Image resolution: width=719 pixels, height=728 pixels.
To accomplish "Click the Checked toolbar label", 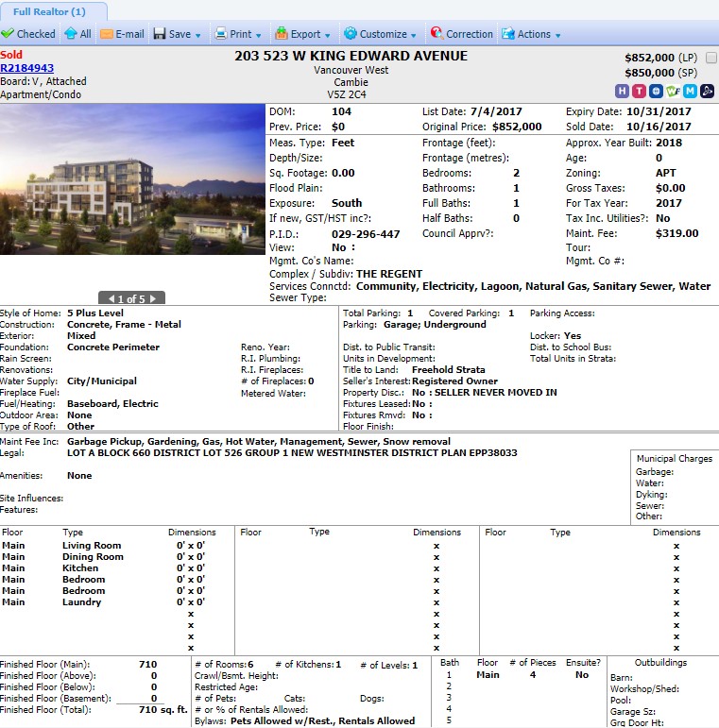I will (x=36, y=34).
